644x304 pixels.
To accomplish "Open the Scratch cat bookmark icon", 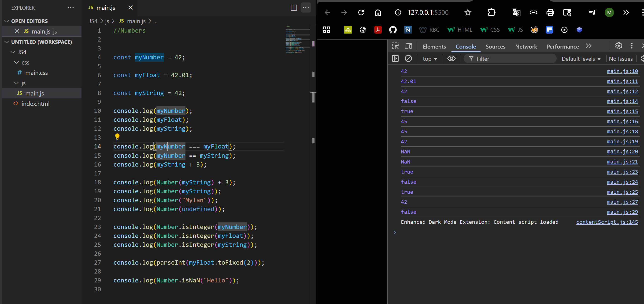I will [534, 30].
